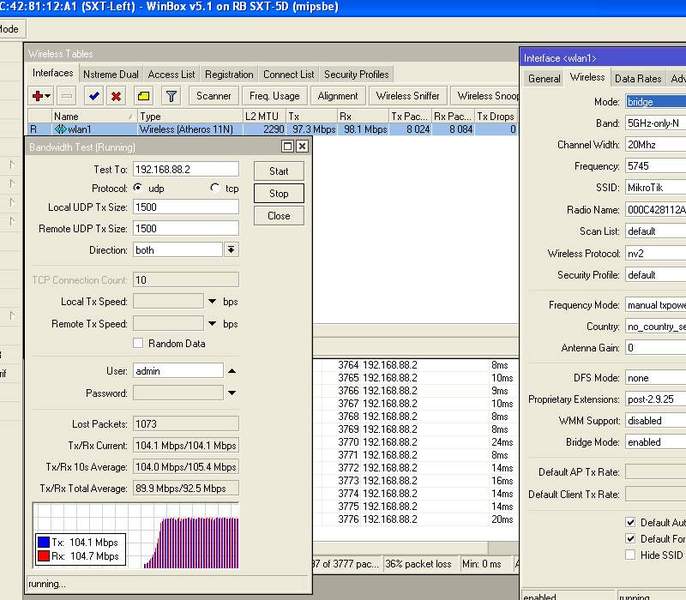
Task: Open the Direction dropdown arrow
Action: point(231,250)
